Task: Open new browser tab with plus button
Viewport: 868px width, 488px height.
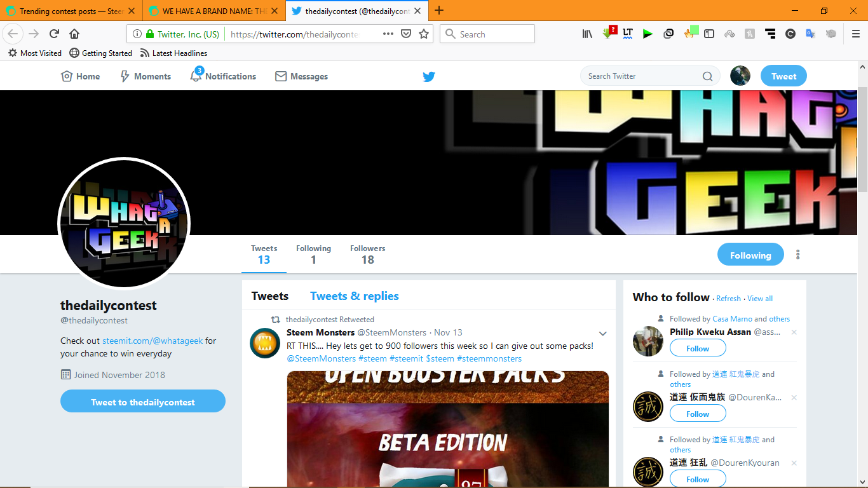Action: [x=439, y=10]
